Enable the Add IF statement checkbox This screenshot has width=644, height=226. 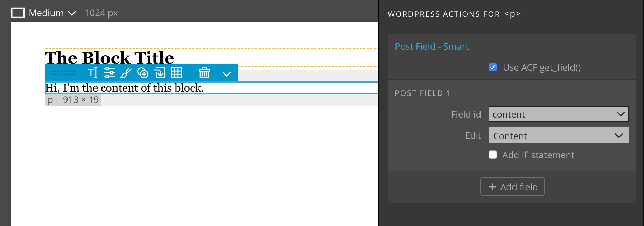pyautogui.click(x=493, y=155)
